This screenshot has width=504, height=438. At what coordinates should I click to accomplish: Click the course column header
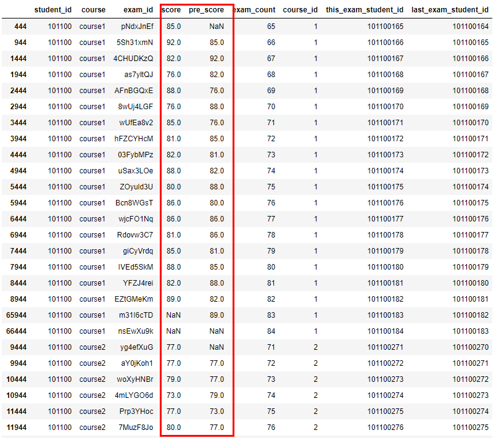tap(94, 10)
